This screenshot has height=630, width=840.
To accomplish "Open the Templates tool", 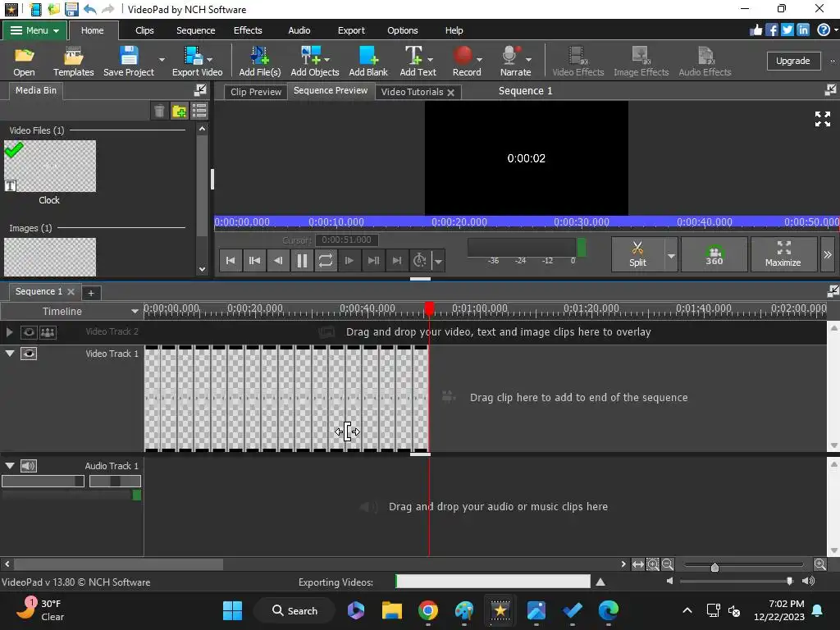I will tap(73, 61).
